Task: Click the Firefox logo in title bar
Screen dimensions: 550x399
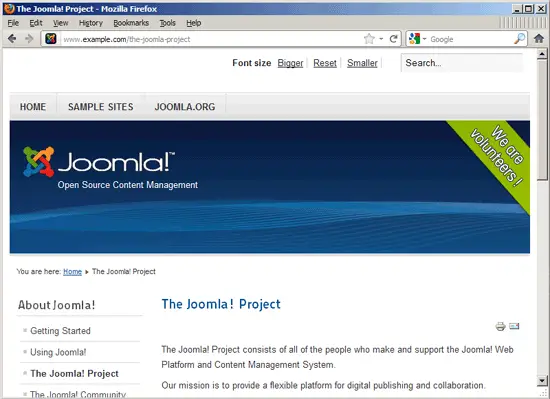Action: (x=9, y=8)
